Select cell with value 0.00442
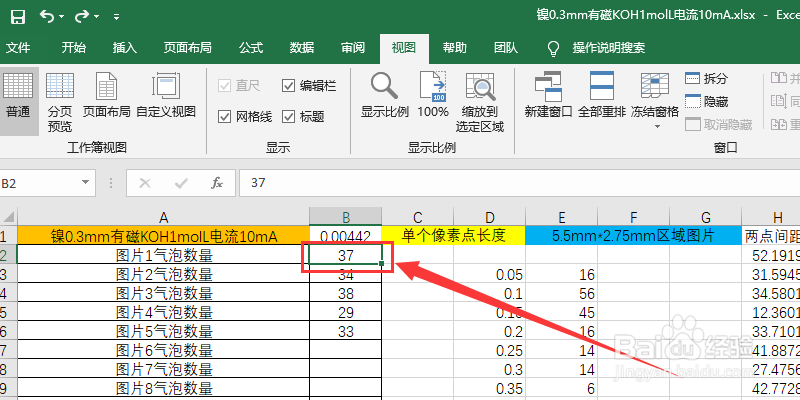This screenshot has height=400, width=800. point(345,236)
